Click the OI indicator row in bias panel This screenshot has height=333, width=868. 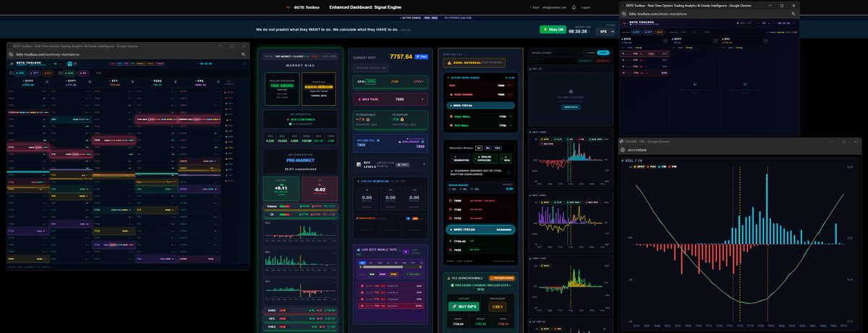pos(301,214)
